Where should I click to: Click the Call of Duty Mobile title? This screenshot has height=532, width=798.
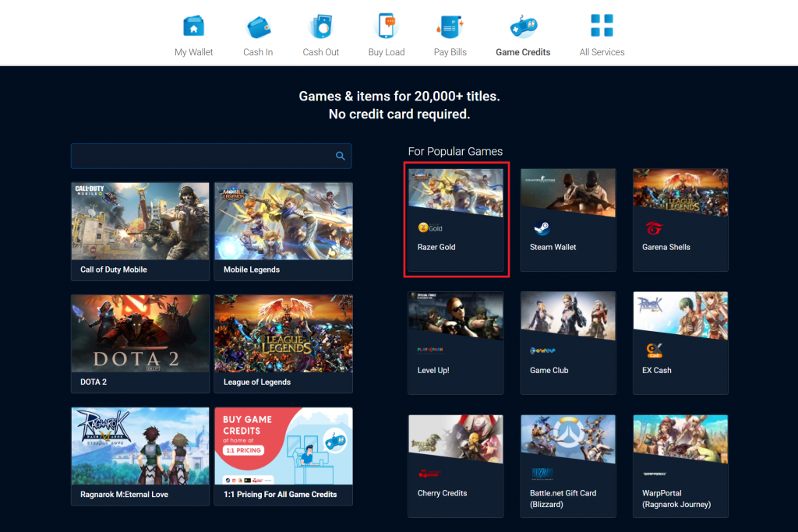[114, 270]
